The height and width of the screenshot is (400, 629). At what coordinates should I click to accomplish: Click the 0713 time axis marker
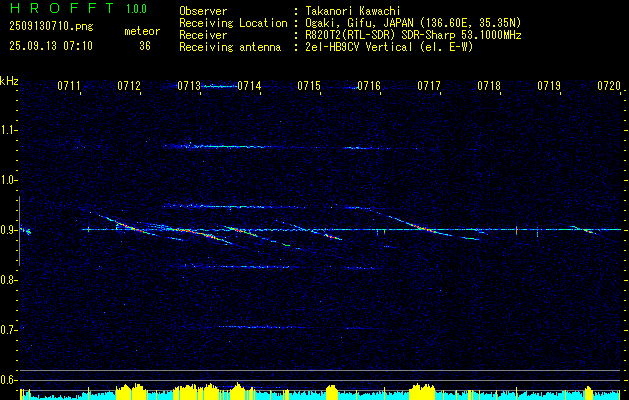[x=189, y=86]
